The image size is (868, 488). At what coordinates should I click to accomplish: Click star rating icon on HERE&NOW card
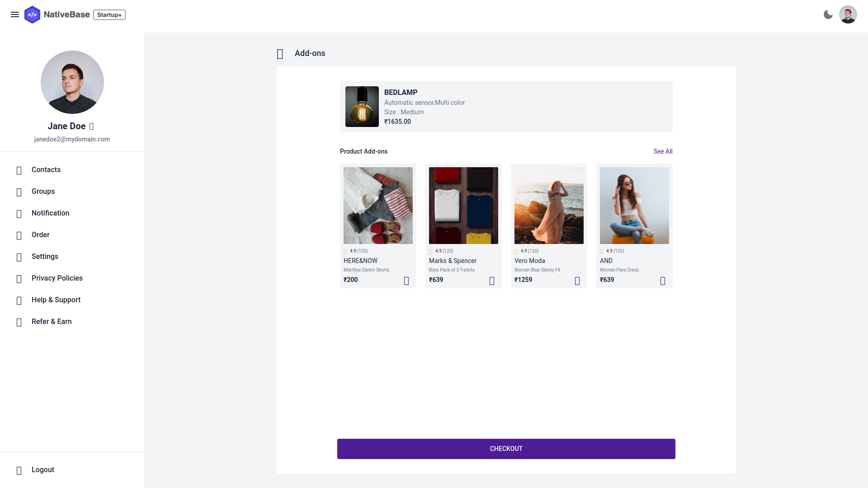[345, 252]
